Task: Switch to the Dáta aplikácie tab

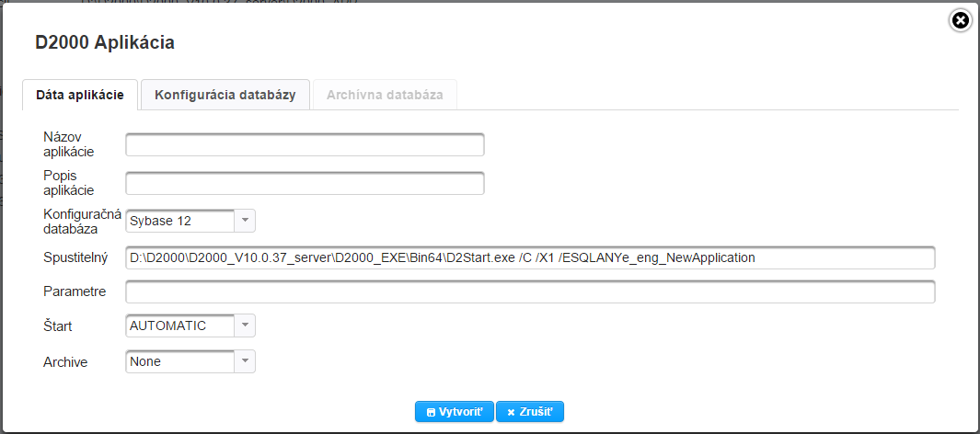Action: point(80,95)
